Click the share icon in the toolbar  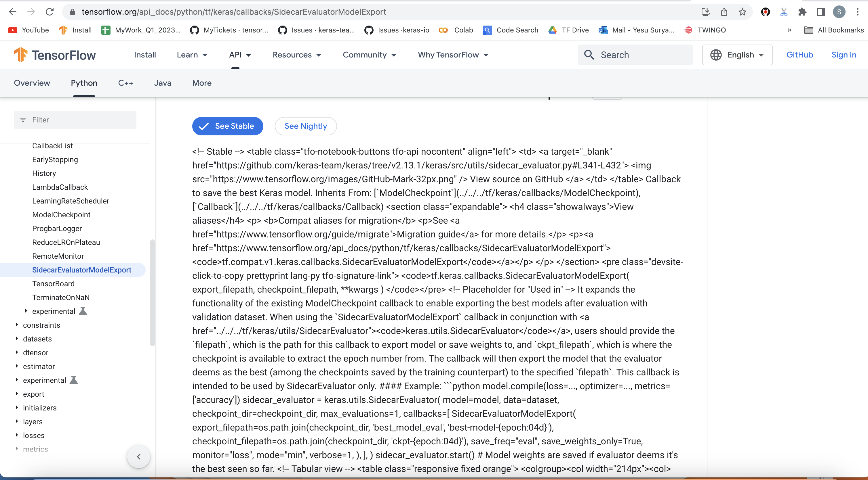coord(724,12)
